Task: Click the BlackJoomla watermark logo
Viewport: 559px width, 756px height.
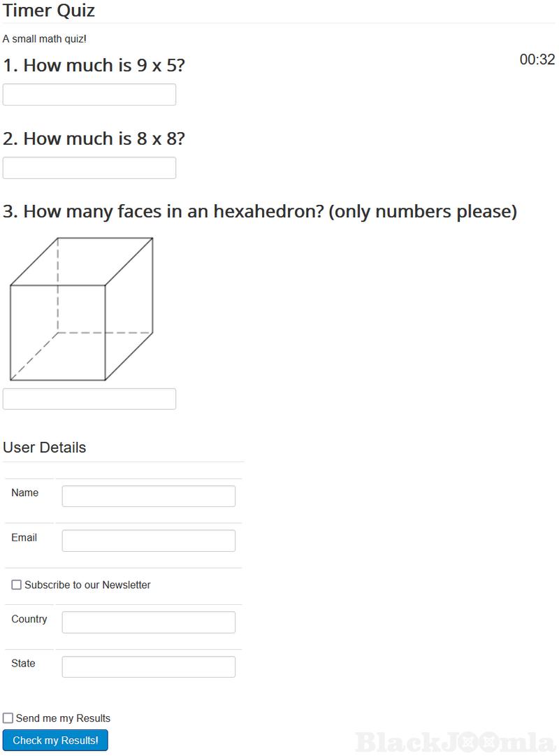Action: point(454,741)
